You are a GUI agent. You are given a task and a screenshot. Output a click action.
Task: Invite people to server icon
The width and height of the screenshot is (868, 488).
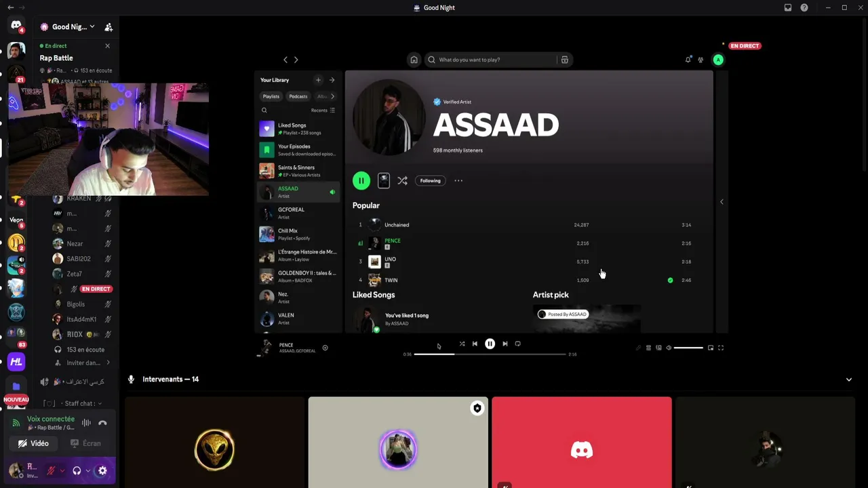point(108,27)
